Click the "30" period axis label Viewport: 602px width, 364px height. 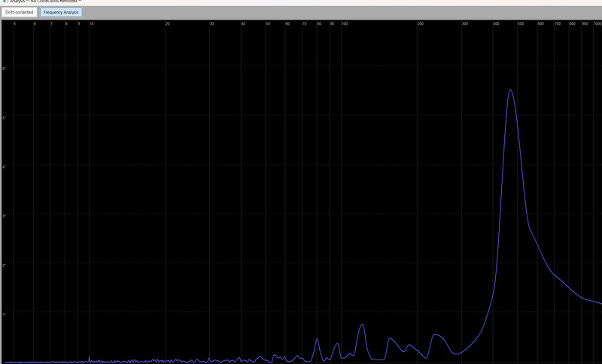[x=212, y=24]
